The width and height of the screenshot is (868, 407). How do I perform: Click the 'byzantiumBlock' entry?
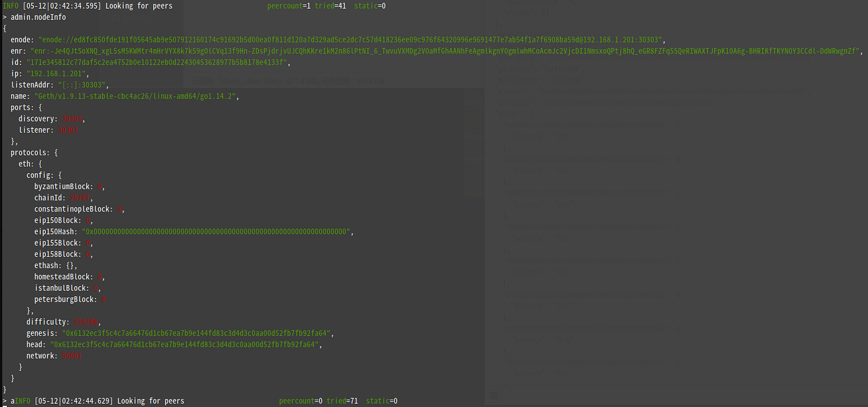[x=69, y=187]
